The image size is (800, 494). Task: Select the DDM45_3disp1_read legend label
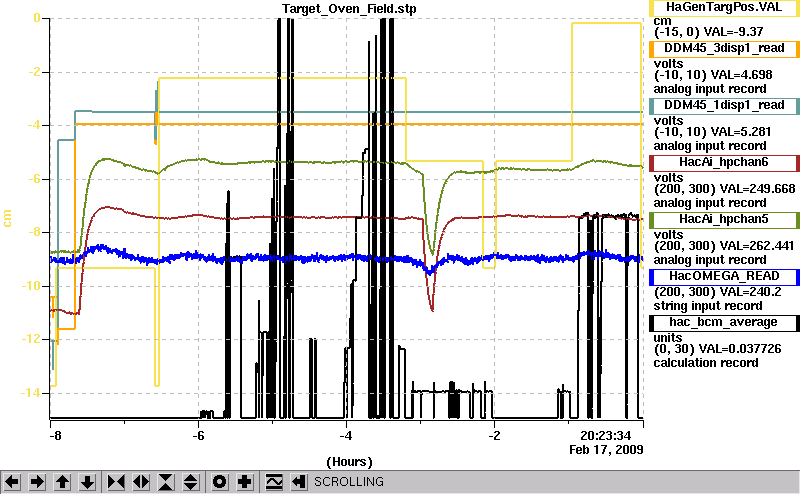724,48
